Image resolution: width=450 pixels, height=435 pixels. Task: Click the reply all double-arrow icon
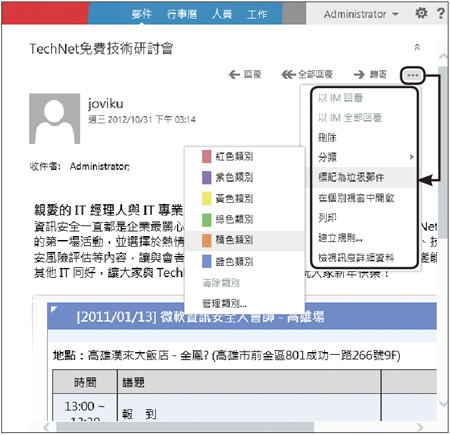[288, 74]
